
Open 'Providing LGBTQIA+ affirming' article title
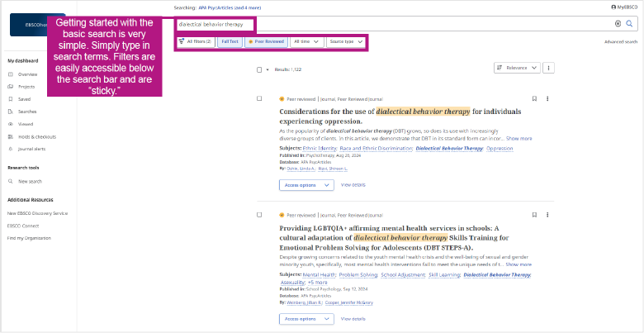point(395,238)
